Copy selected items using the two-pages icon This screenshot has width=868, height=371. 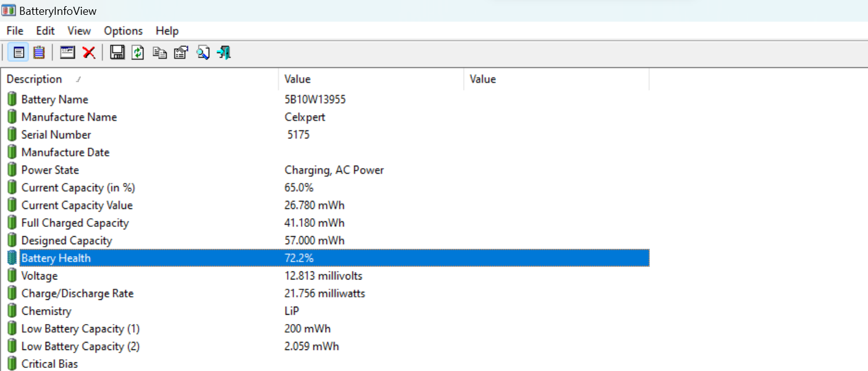pos(159,53)
